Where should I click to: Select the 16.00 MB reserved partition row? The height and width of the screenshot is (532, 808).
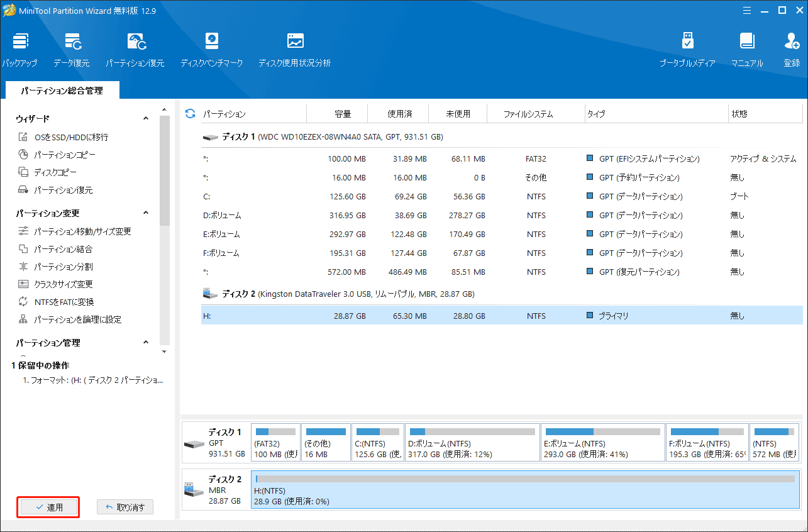[x=502, y=177]
